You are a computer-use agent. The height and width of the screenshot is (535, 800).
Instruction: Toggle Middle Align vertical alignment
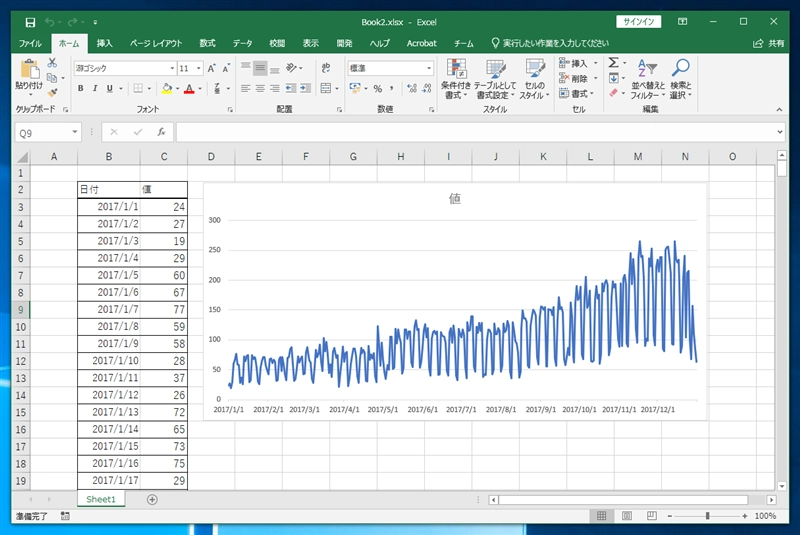[260, 68]
